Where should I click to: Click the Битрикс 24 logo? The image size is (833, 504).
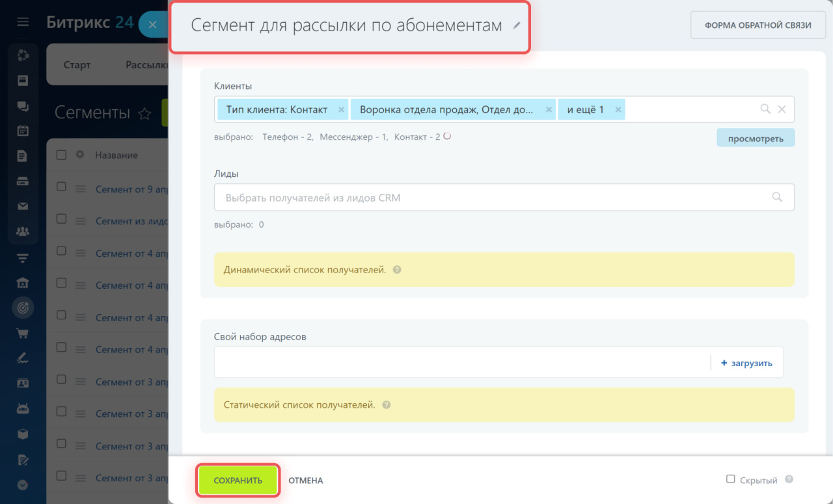point(90,22)
